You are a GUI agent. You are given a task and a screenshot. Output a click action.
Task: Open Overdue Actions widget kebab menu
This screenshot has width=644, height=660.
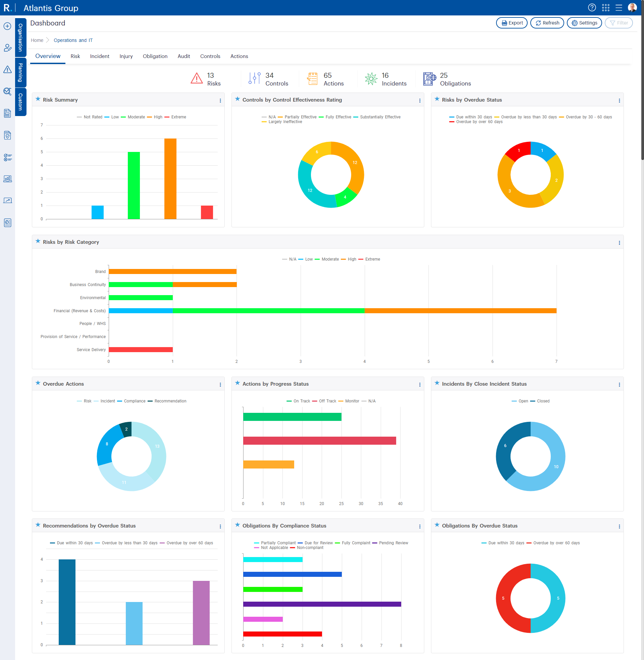pyautogui.click(x=220, y=384)
